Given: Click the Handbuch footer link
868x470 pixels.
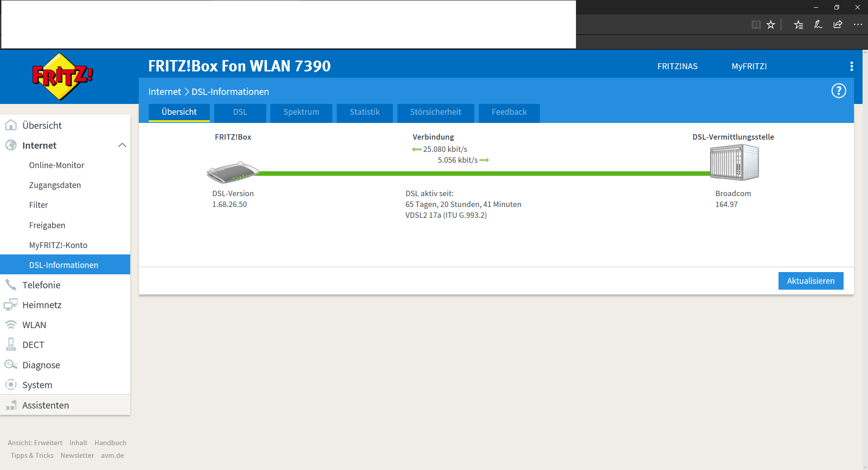Looking at the screenshot, I should pyautogui.click(x=110, y=443).
